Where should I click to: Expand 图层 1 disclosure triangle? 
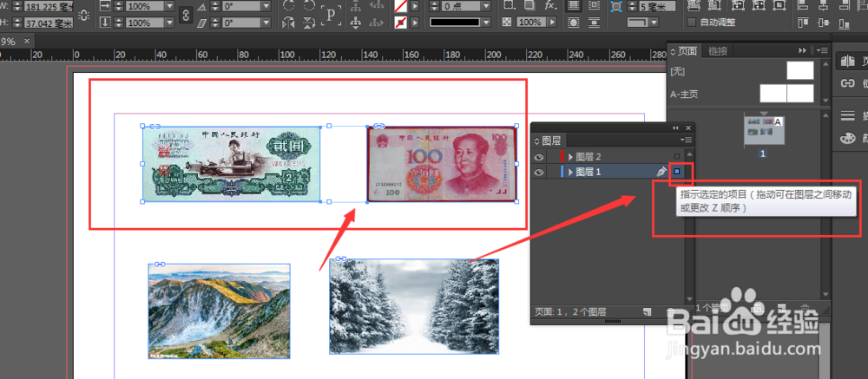[571, 172]
